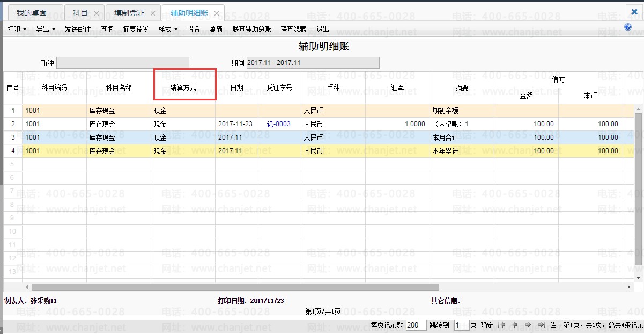
Task: Click 联查辅助总账 in the toolbar
Action: 251,29
